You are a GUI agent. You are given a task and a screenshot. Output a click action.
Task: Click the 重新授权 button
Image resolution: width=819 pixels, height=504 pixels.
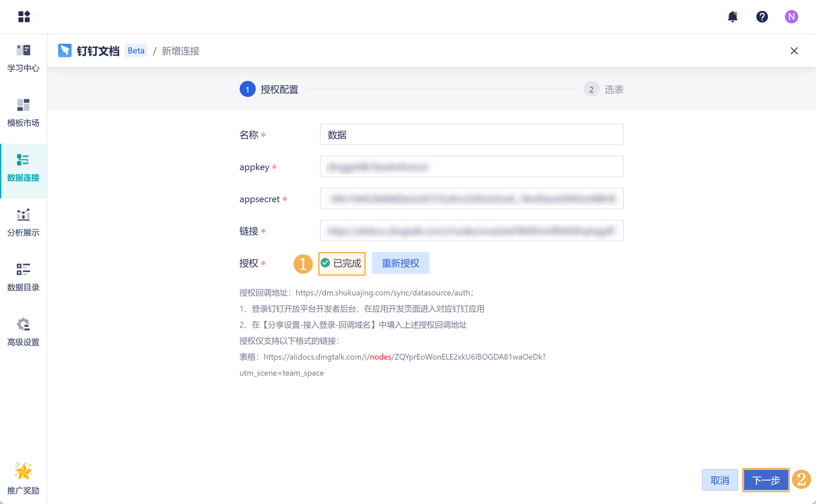coord(400,263)
